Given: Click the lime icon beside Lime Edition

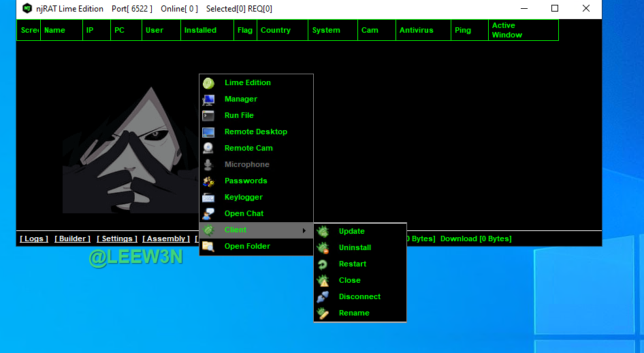Looking at the screenshot, I should tap(208, 82).
